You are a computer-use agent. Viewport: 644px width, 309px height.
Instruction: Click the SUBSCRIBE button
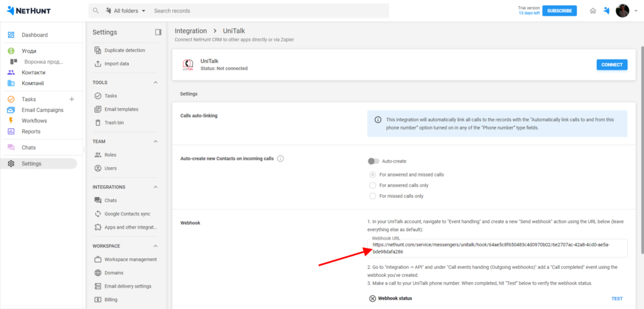pyautogui.click(x=559, y=11)
